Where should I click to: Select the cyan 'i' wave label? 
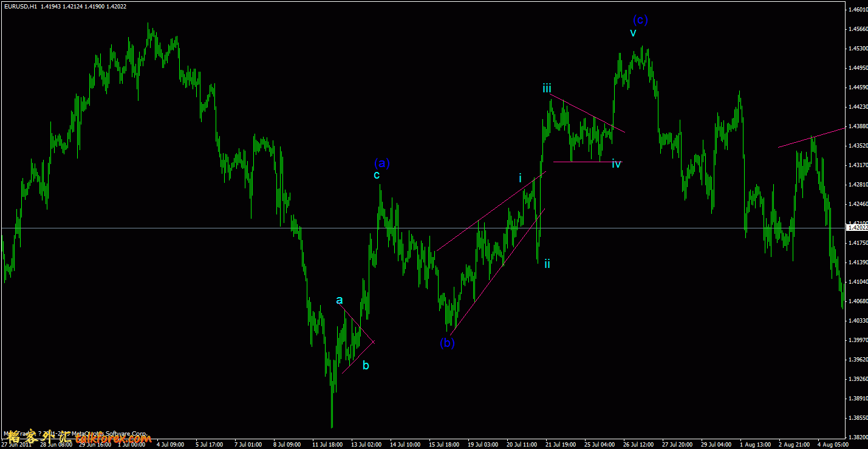[x=520, y=178]
